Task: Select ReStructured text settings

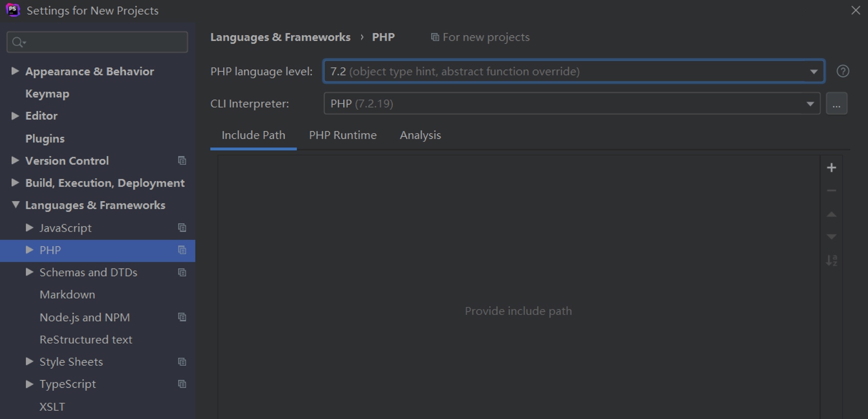Action: [x=85, y=340]
